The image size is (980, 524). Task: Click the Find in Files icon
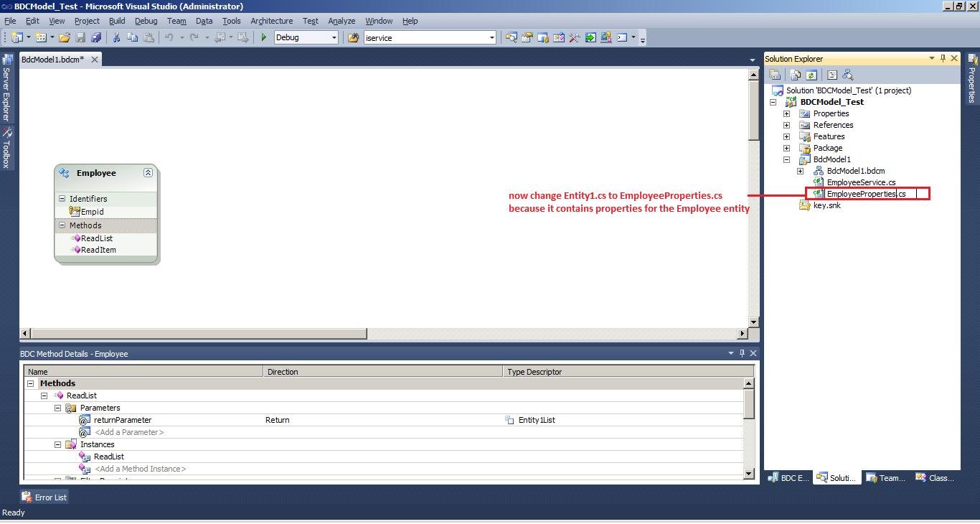pos(354,37)
